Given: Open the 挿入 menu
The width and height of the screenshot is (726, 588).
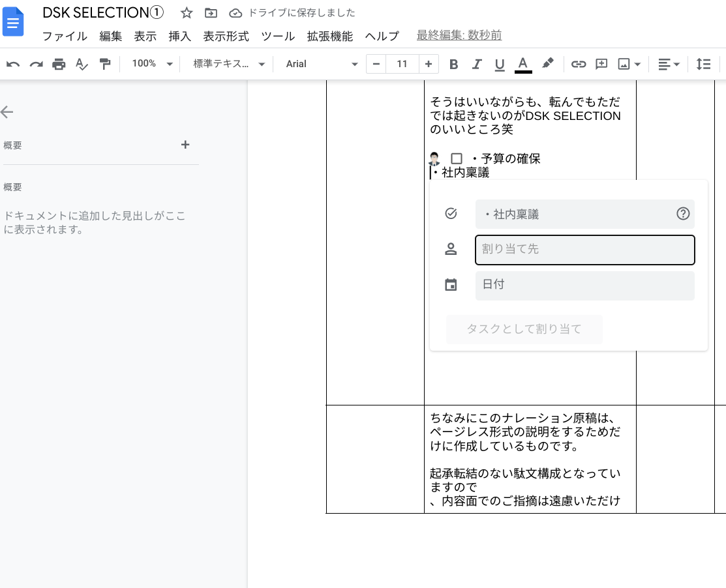Looking at the screenshot, I should 179,36.
